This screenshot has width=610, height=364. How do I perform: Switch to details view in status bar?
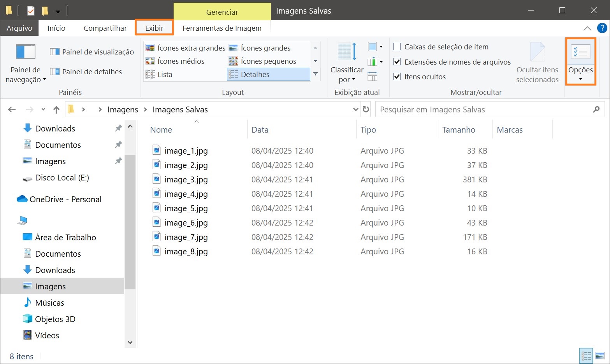click(x=586, y=355)
